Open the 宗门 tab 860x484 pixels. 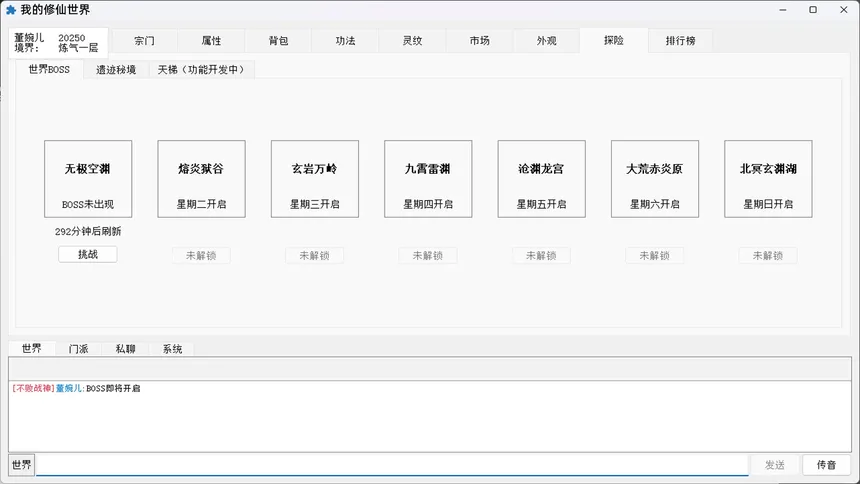coord(144,41)
